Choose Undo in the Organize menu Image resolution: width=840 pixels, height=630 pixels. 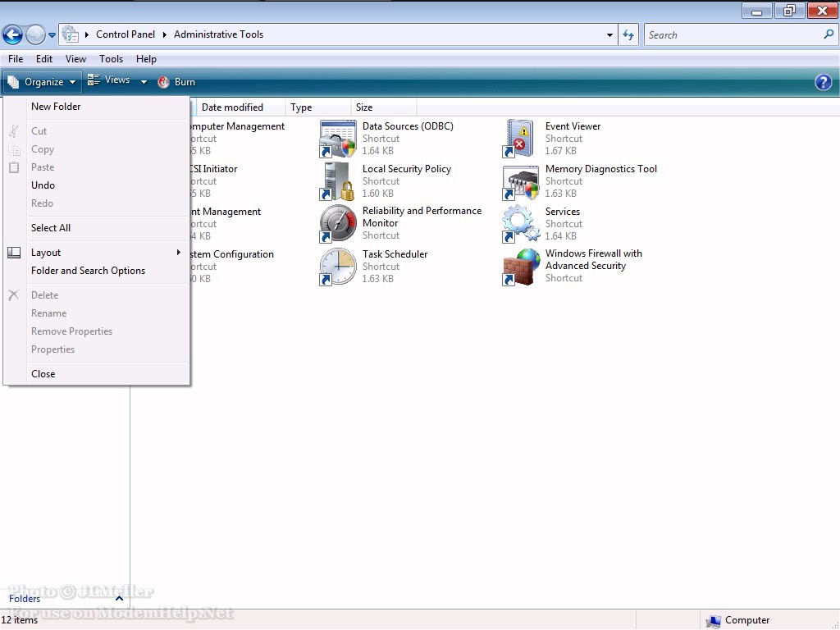97,185
